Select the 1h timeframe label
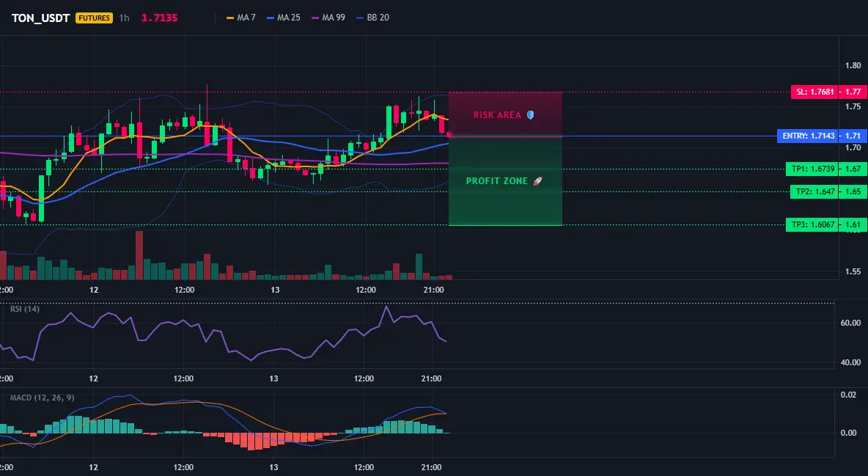This screenshot has height=476, width=868. point(125,18)
